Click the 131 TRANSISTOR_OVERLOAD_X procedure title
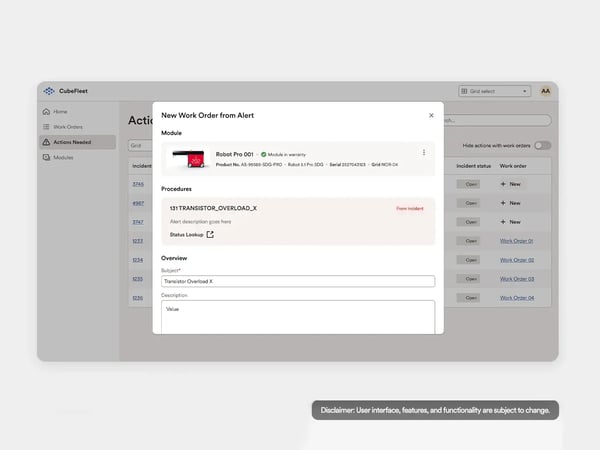Viewport: 600px width, 450px height. [x=213, y=208]
